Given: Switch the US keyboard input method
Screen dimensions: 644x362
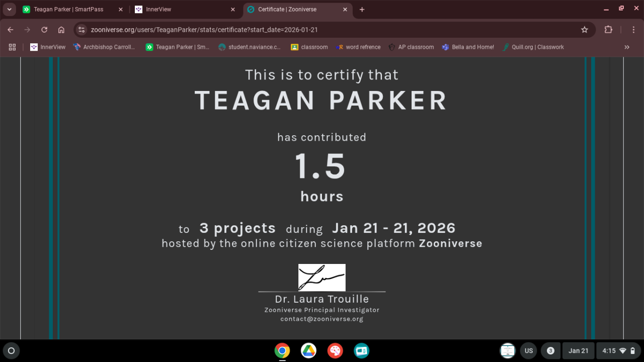Looking at the screenshot, I should 529,350.
